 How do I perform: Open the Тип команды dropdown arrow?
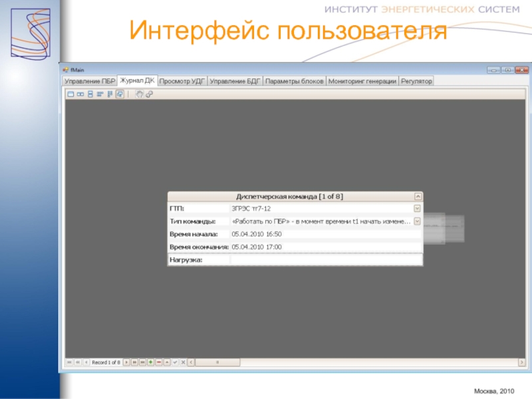click(417, 221)
